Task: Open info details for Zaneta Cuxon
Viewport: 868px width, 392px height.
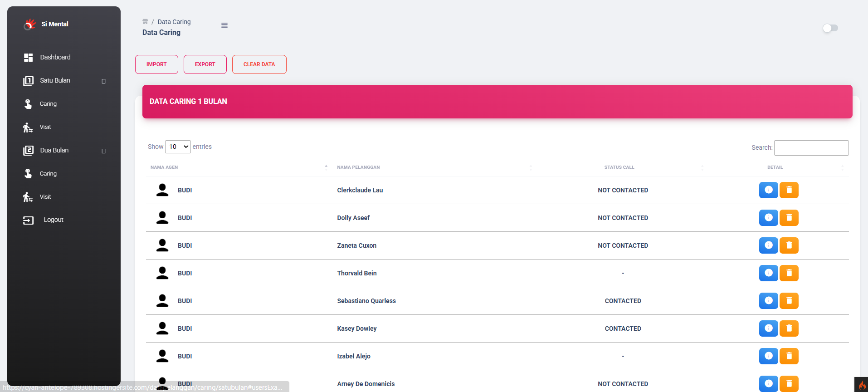Action: 768,245
